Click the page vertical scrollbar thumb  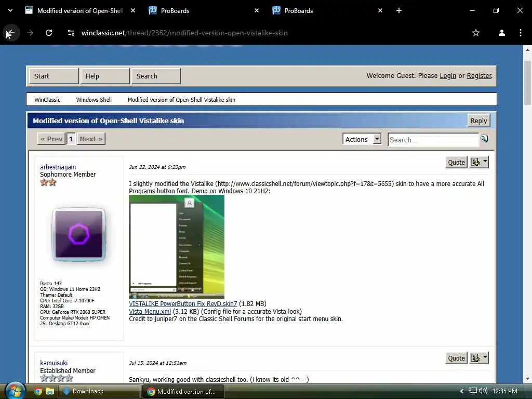point(527,83)
